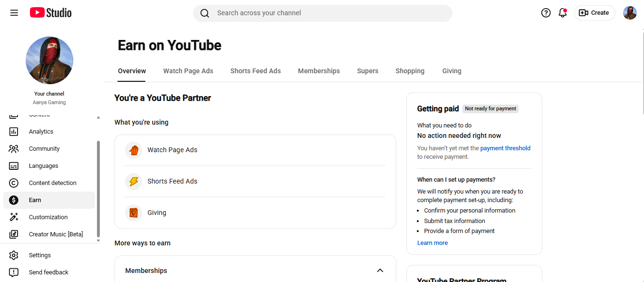The image size is (644, 282).
Task: Click the sidebar scroll up arrow
Action: (x=98, y=117)
